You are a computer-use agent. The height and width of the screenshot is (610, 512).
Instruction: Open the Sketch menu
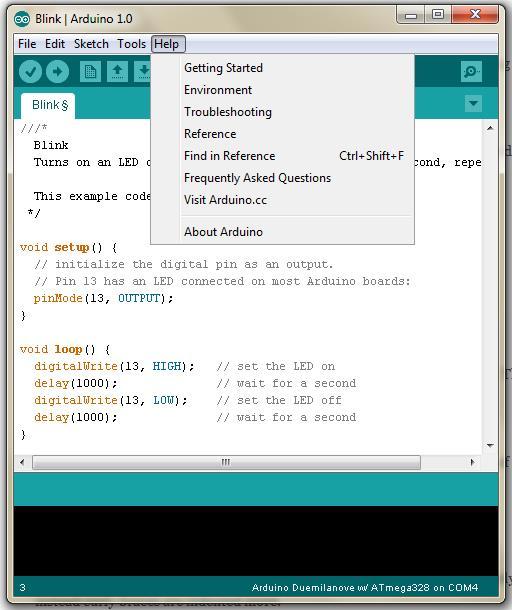coord(91,44)
